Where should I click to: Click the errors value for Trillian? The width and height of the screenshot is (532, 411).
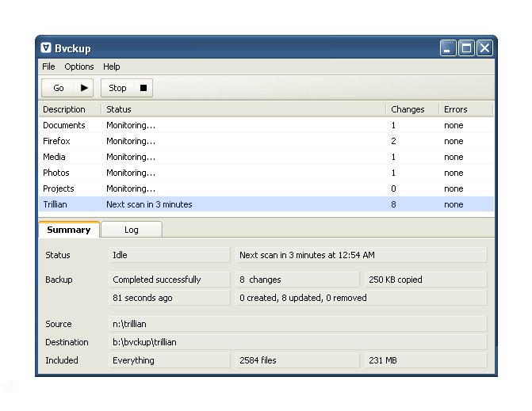[x=454, y=204]
